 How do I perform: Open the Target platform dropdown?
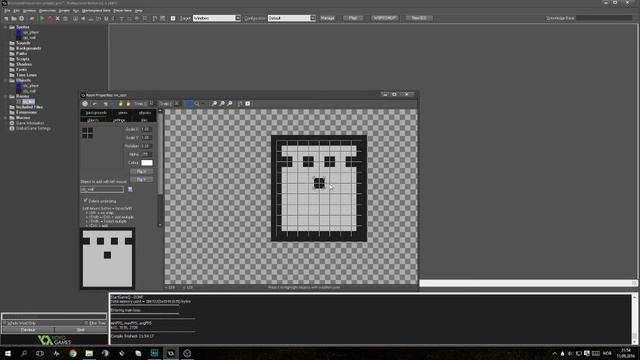[x=238, y=18]
